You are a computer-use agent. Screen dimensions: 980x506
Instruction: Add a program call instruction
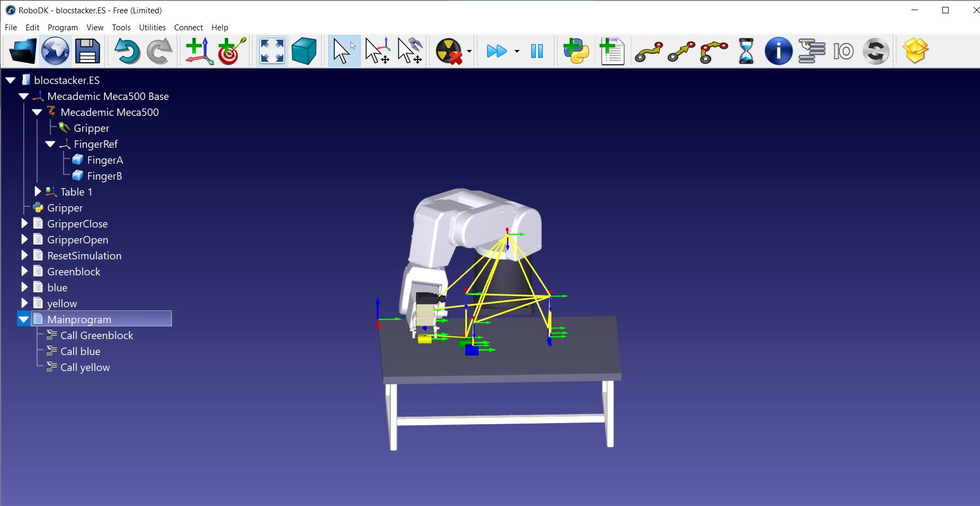(x=812, y=51)
